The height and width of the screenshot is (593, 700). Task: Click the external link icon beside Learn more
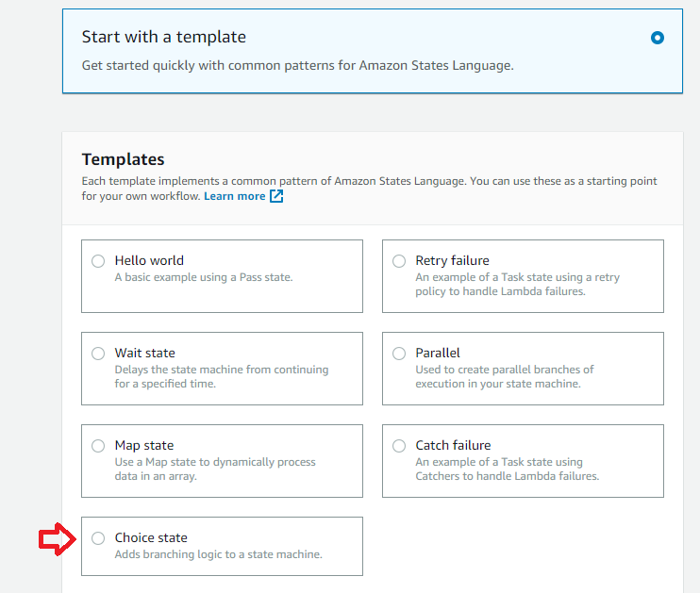(x=276, y=196)
